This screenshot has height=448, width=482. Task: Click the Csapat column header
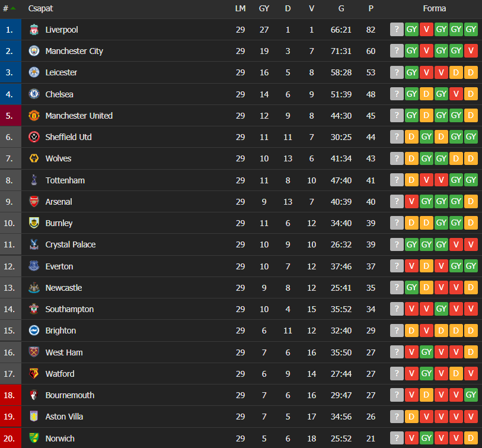click(40, 8)
